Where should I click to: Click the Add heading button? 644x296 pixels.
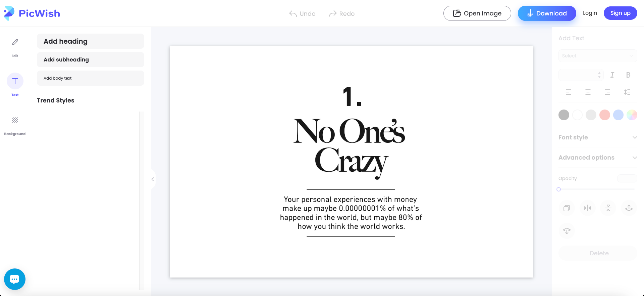pos(91,41)
